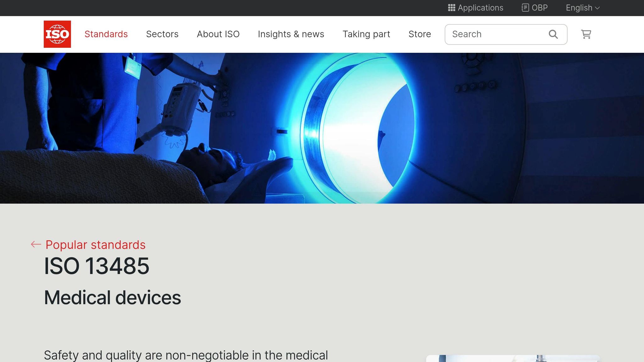Screen dimensions: 644x362
Task: Open the Standards menu
Action: pyautogui.click(x=106, y=34)
